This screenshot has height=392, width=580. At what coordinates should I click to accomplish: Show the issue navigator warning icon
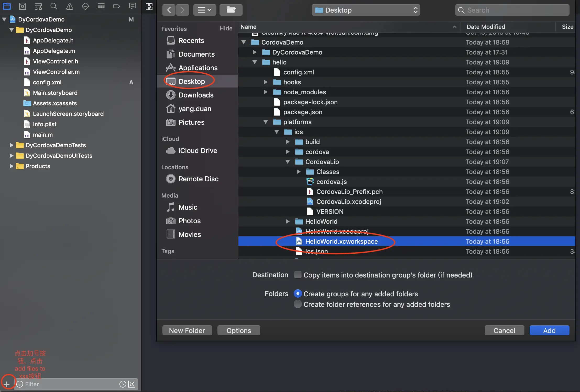(x=69, y=6)
